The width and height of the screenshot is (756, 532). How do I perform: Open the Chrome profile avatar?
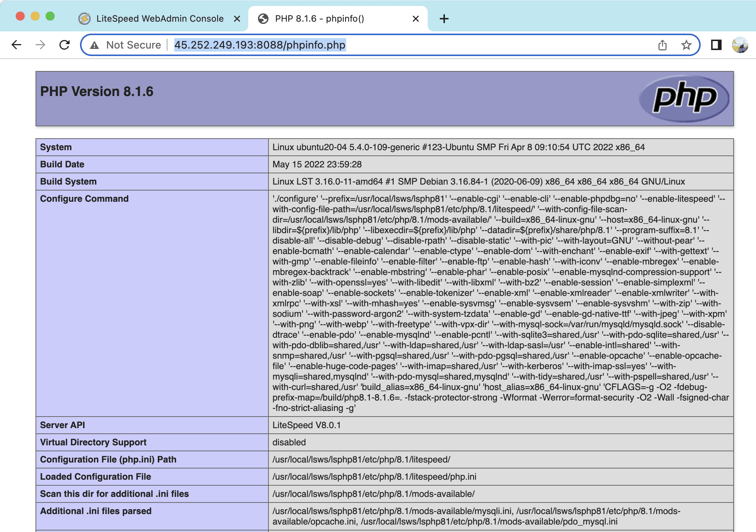pyautogui.click(x=740, y=45)
